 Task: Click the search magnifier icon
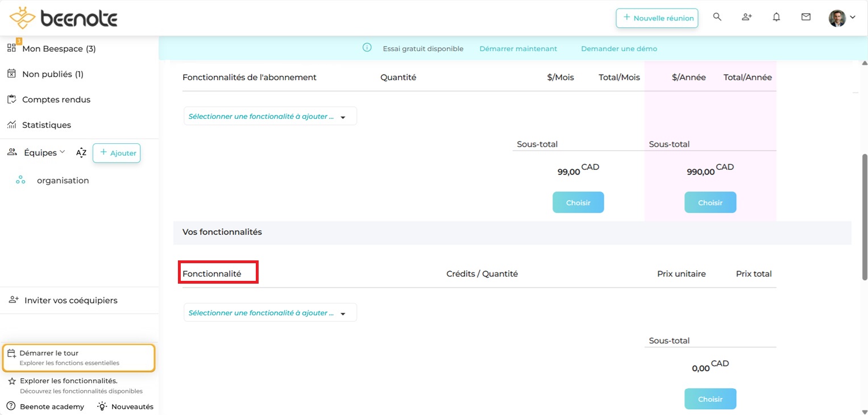click(x=717, y=17)
